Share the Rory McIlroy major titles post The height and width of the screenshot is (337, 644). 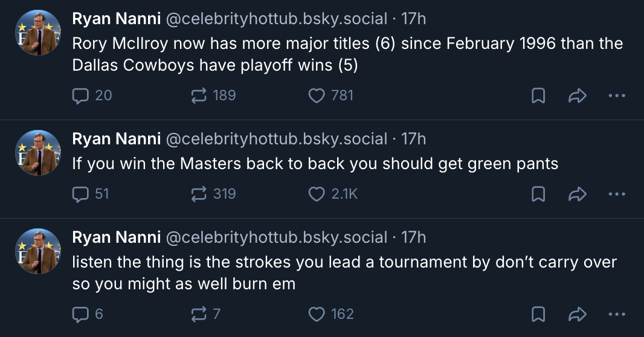(578, 95)
